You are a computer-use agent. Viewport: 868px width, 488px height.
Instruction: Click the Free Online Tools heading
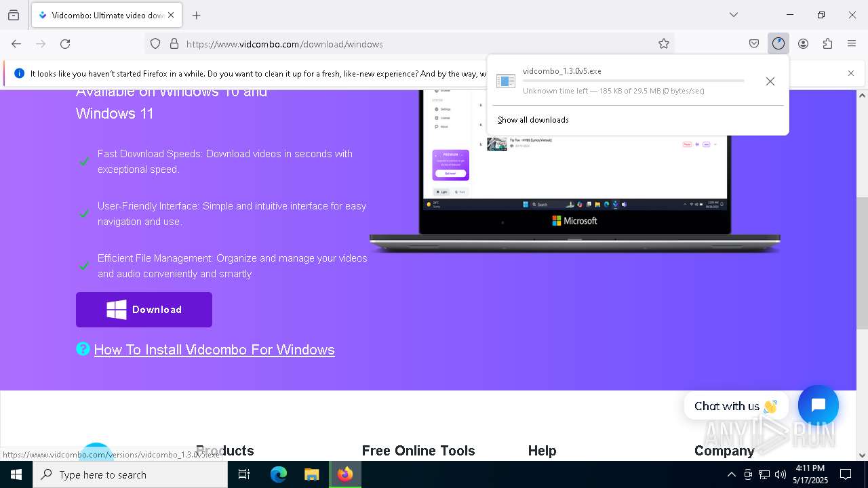[x=418, y=451]
